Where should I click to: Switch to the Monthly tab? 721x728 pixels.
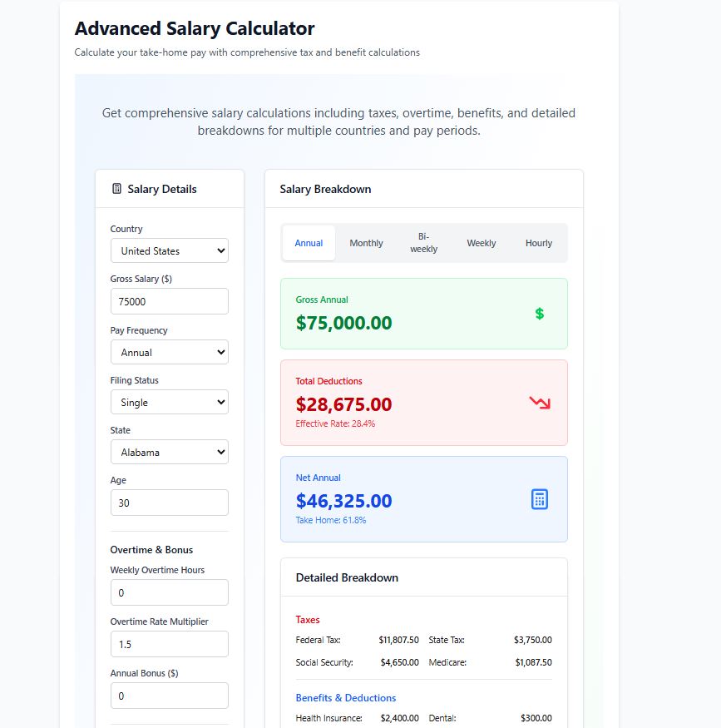click(366, 243)
